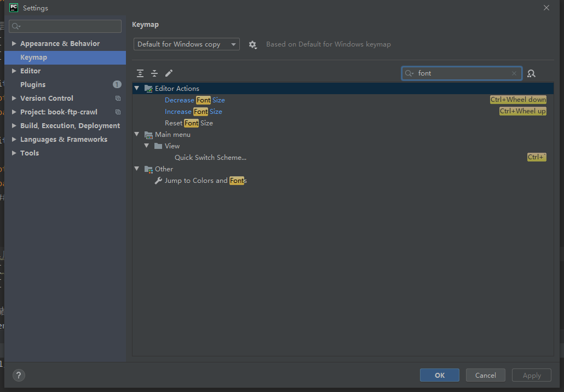
Task: Click the keymap search field containing font
Action: point(462,73)
